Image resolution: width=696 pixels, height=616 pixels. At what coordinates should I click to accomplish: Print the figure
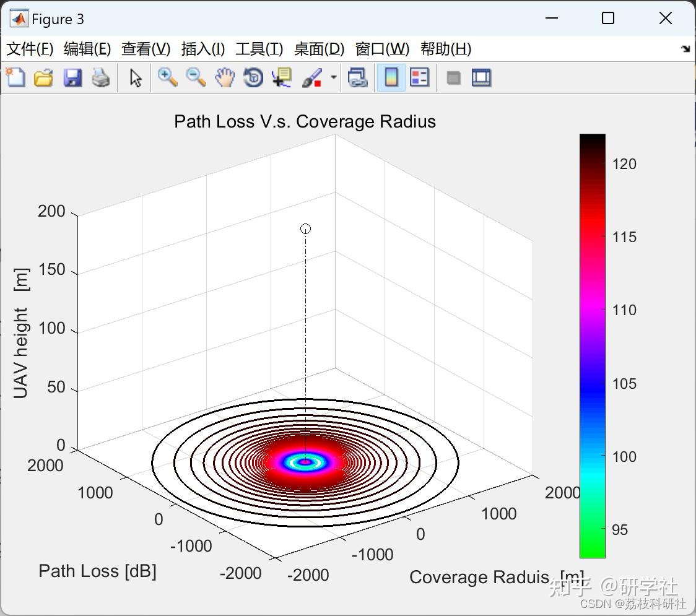[x=101, y=77]
